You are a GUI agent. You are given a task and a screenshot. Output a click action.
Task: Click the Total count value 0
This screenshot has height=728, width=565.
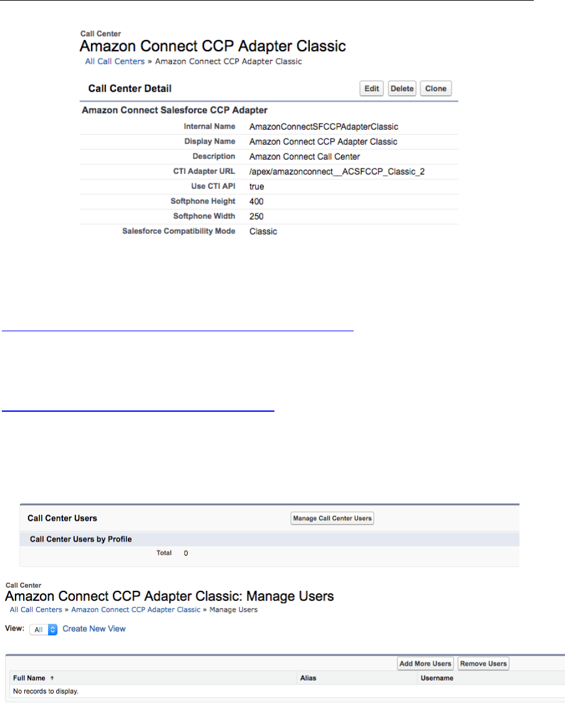click(186, 553)
